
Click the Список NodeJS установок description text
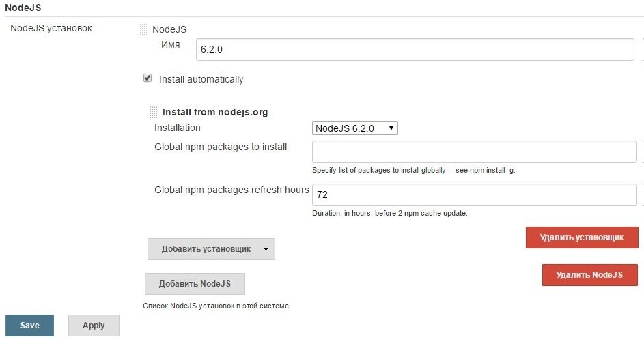coord(216,306)
